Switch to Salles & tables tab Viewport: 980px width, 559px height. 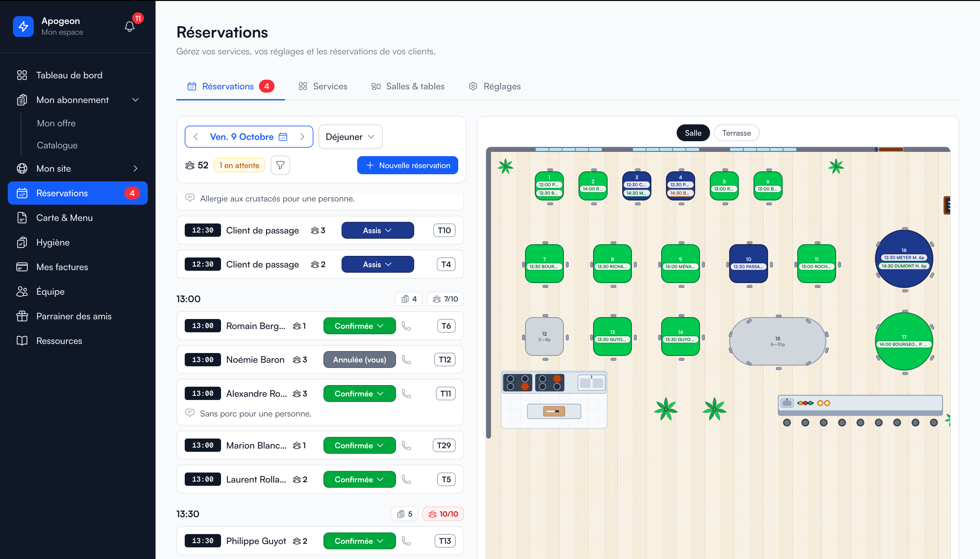408,86
